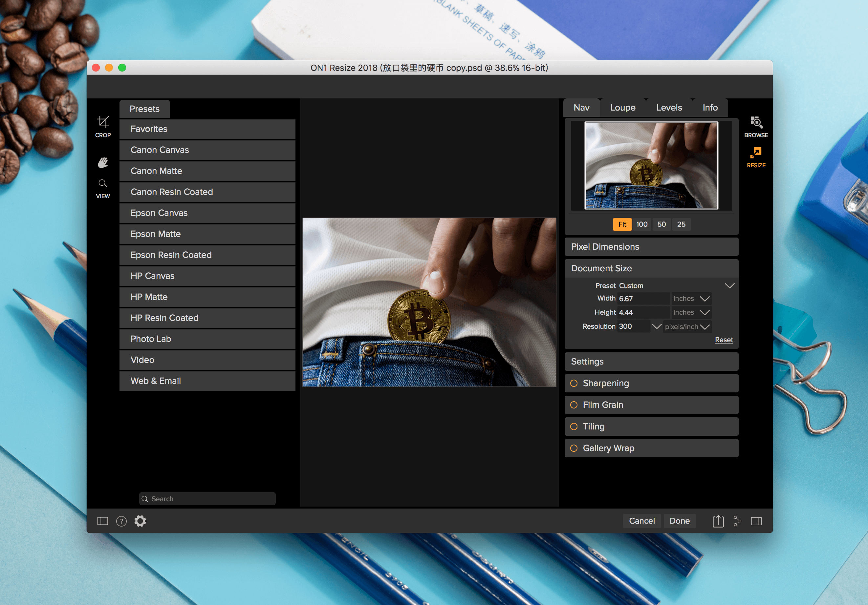Open the Web & Email preset category

[x=207, y=381]
